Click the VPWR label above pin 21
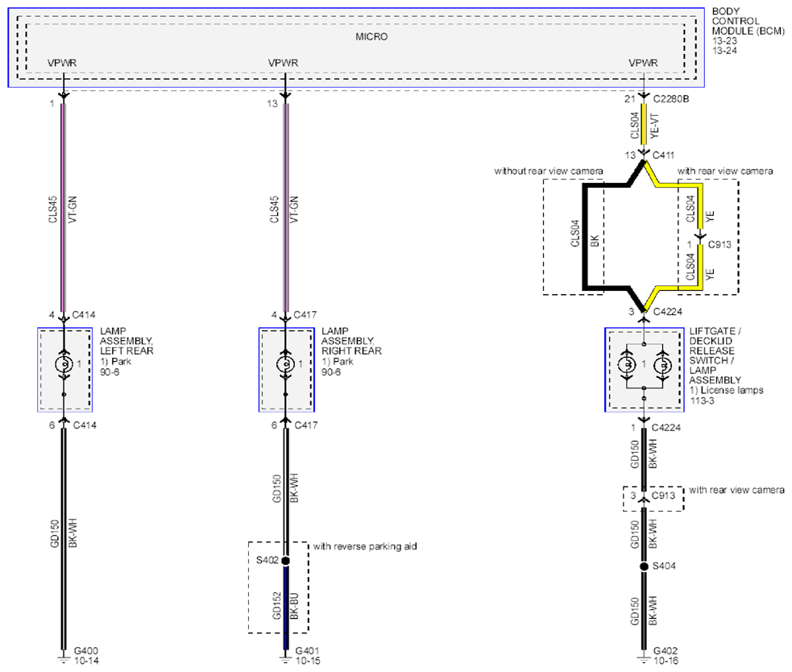792x672 pixels. click(x=643, y=63)
